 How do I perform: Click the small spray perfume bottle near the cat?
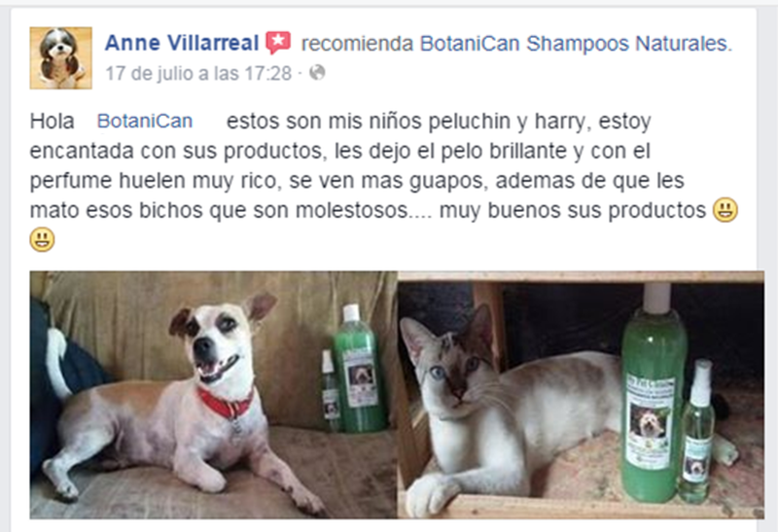click(x=697, y=431)
